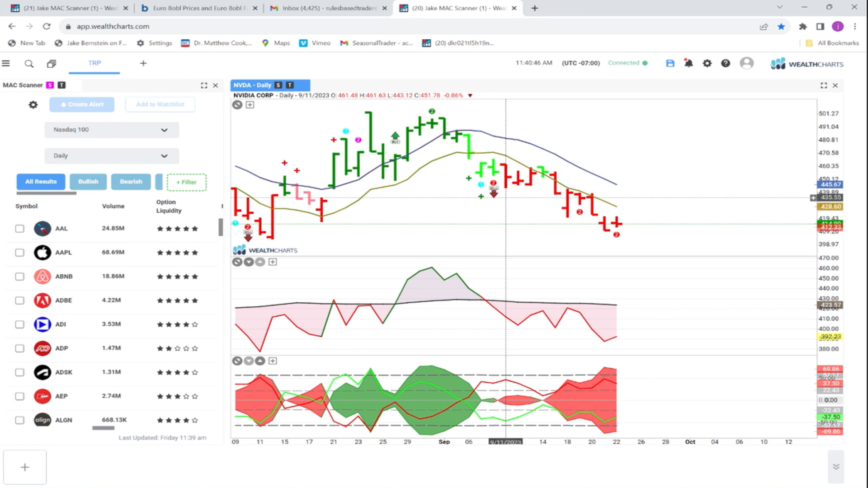868x488 pixels.
Task: Tick the AEP checkbox
Action: 19,396
